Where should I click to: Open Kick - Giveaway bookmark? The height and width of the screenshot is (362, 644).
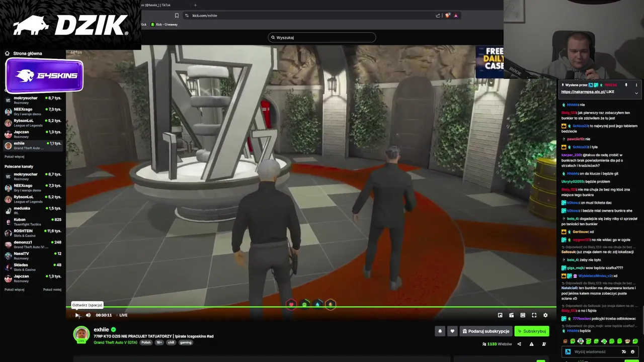(x=164, y=25)
